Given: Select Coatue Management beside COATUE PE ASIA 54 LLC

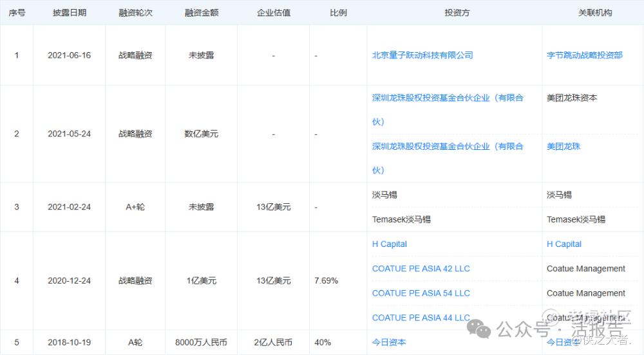Looking at the screenshot, I should click(x=585, y=293).
